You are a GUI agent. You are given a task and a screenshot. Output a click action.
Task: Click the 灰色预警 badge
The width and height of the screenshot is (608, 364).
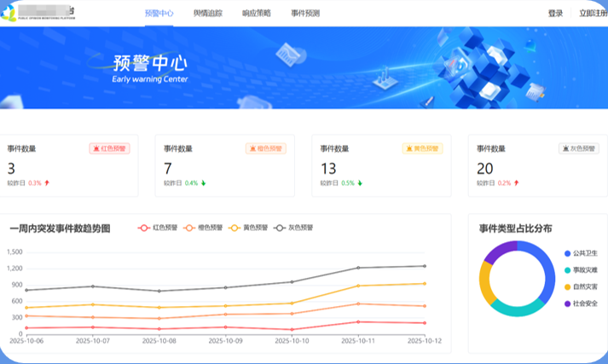point(579,148)
